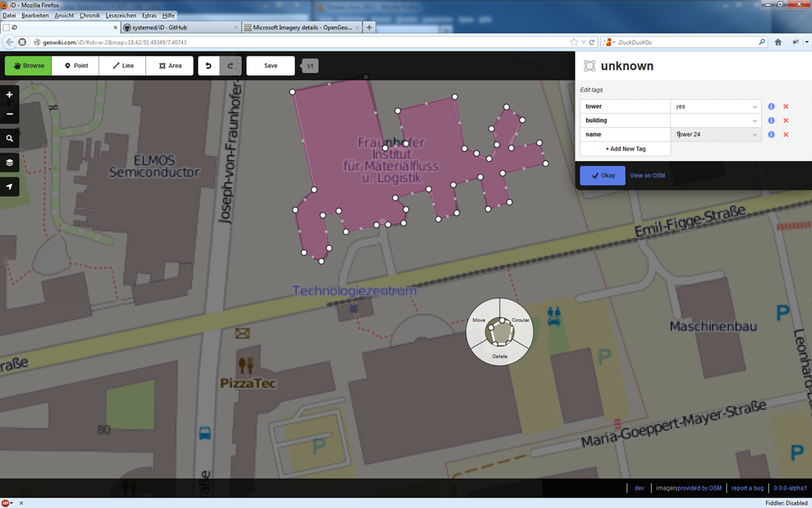Delete the name tag row

click(786, 134)
